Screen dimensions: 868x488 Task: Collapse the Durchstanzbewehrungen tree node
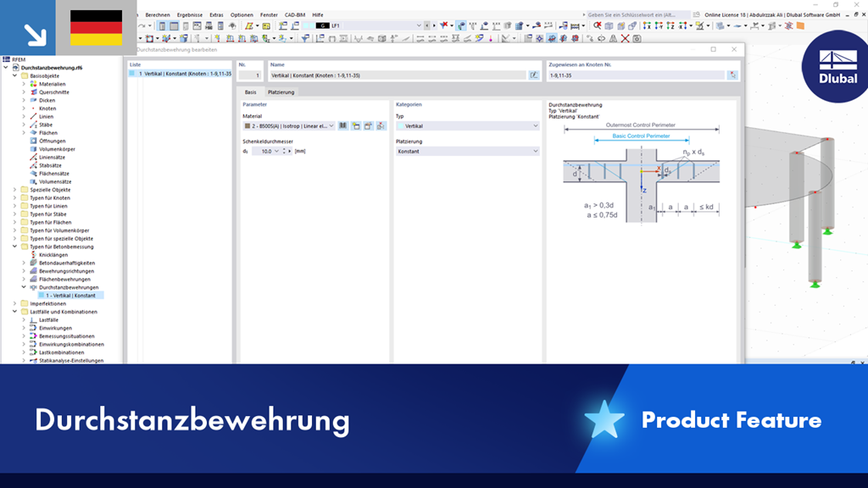tap(24, 287)
